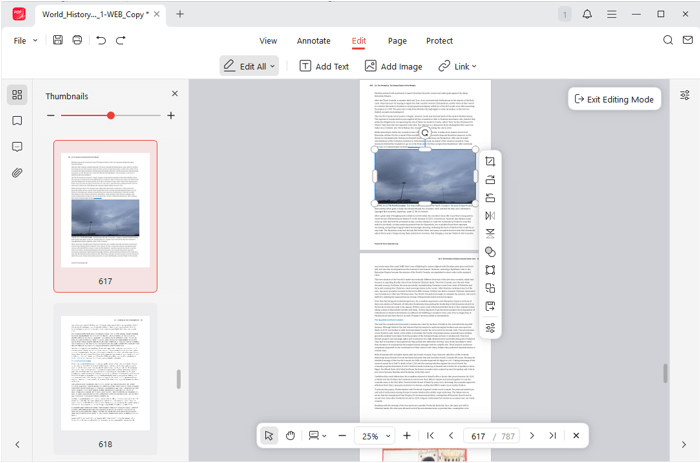Image resolution: width=700 pixels, height=463 pixels.
Task: Open the search tool icon
Action: point(668,40)
